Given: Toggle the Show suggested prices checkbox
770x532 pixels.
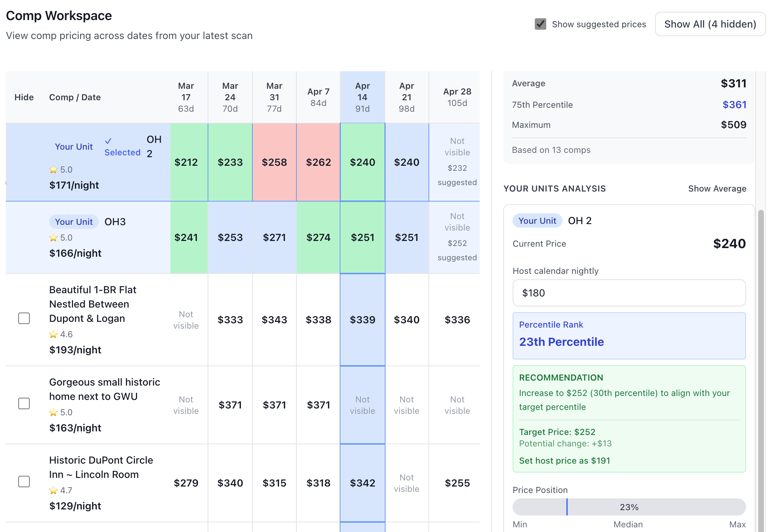Looking at the screenshot, I should 540,24.
